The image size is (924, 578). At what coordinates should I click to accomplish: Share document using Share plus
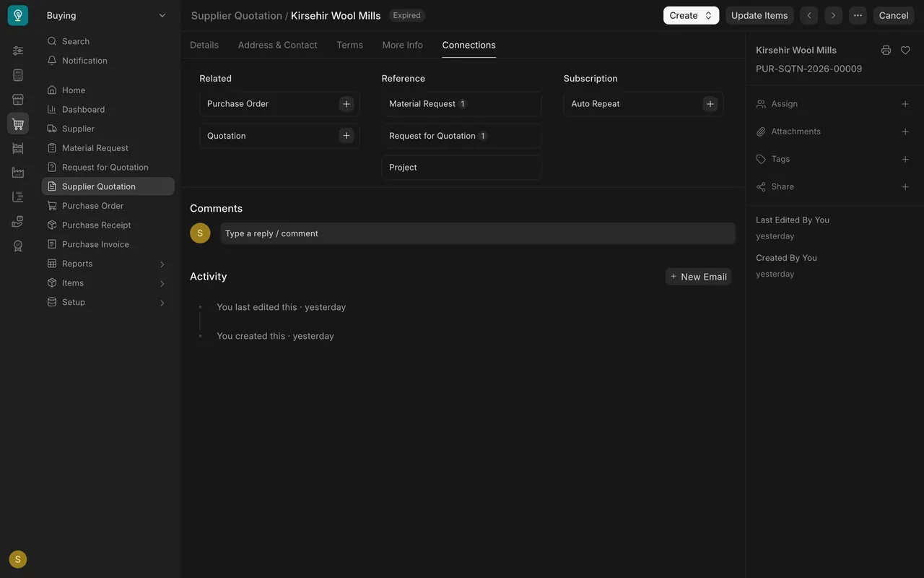905,186
